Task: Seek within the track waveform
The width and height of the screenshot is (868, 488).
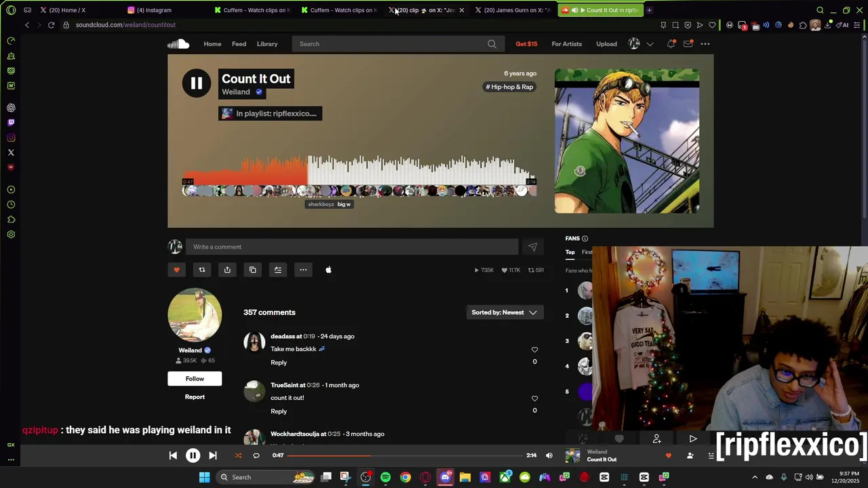Action: [x=359, y=171]
